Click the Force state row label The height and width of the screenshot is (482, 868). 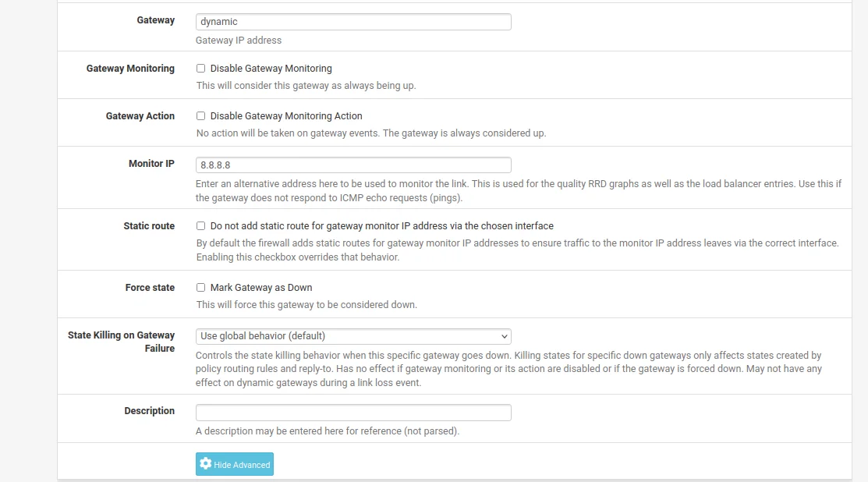[150, 288]
